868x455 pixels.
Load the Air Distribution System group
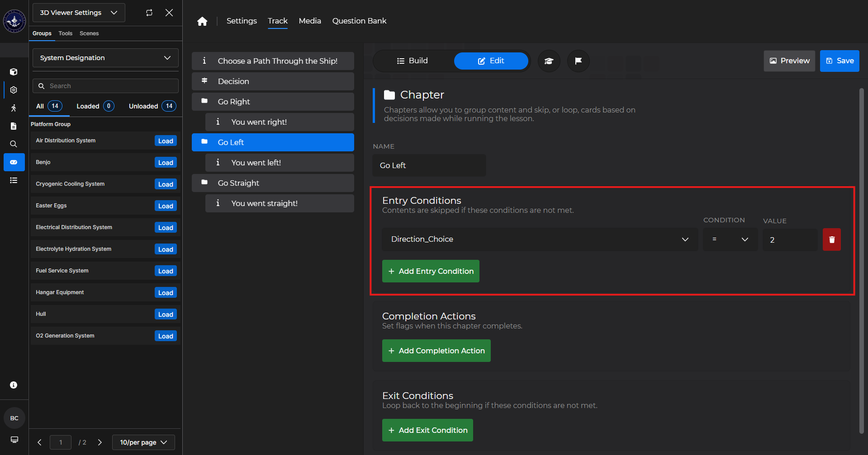click(x=166, y=141)
